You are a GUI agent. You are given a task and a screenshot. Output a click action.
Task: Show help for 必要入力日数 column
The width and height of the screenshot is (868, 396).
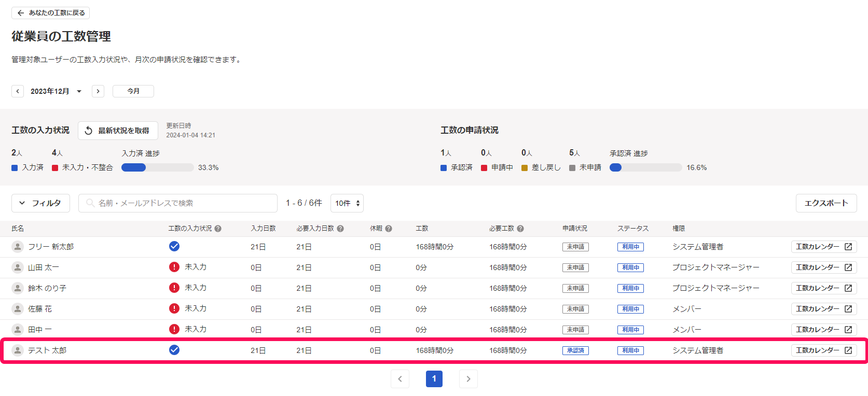[x=340, y=229]
